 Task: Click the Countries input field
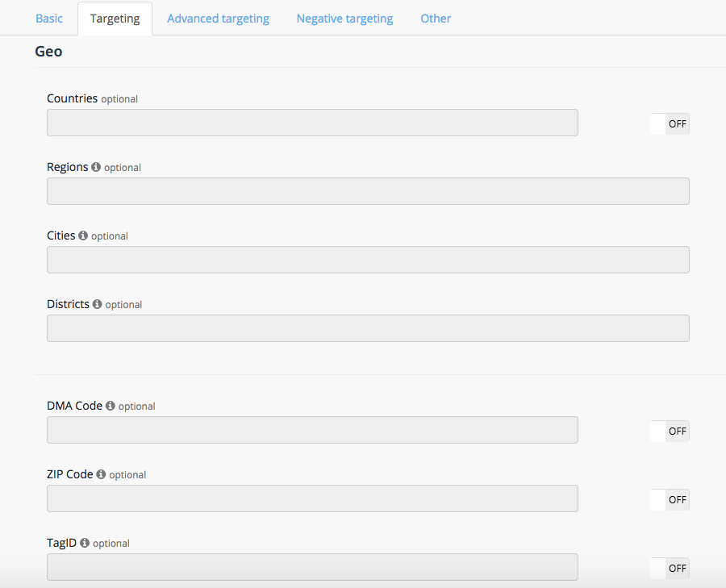(312, 123)
